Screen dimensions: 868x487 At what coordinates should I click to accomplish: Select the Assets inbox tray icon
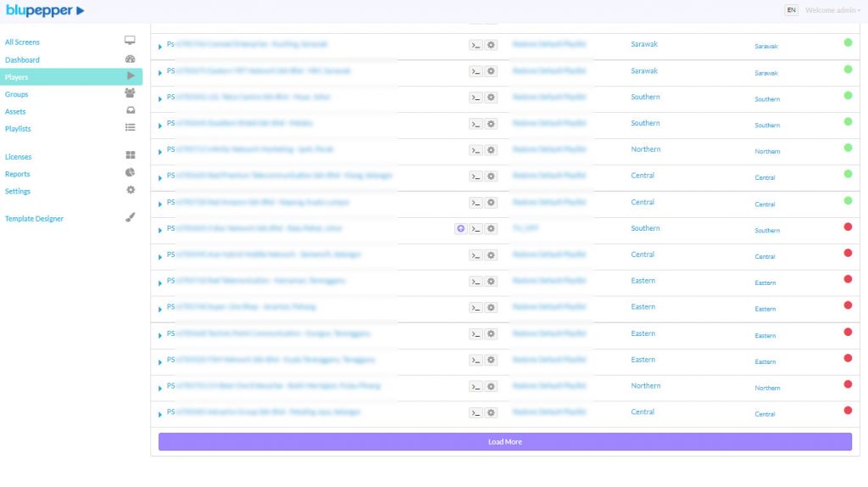[x=130, y=111]
